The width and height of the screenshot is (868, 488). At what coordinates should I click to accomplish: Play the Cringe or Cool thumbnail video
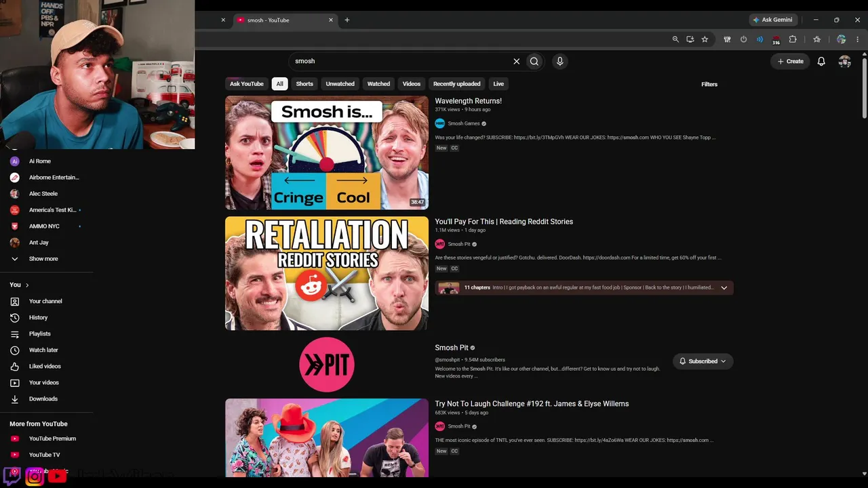click(x=327, y=152)
